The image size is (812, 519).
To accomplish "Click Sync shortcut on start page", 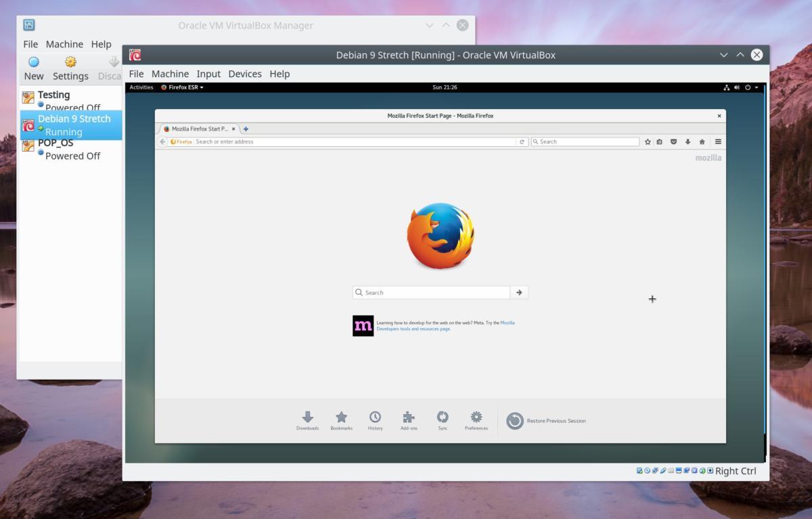I will [x=443, y=420].
